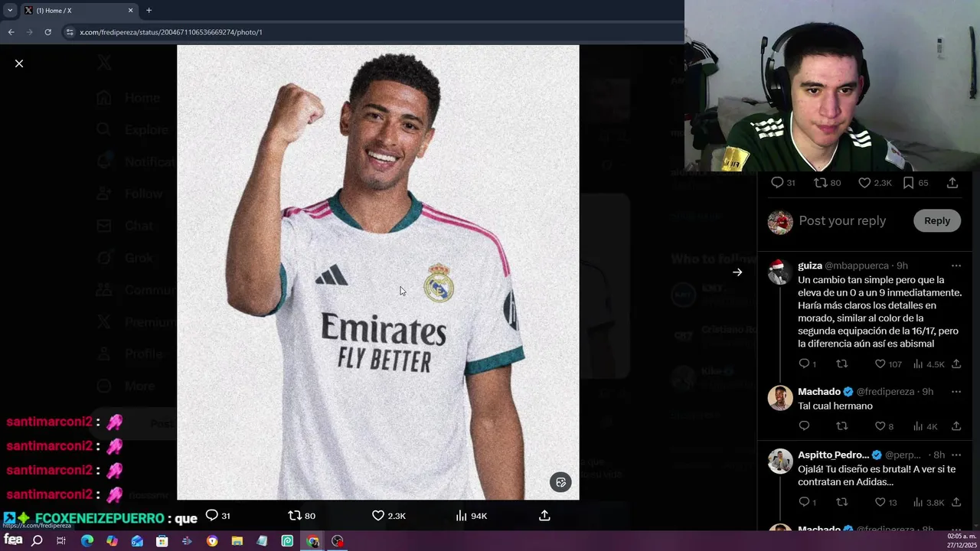Repost guiza's comment
Viewport: 980px width, 551px height.
pos(841,364)
